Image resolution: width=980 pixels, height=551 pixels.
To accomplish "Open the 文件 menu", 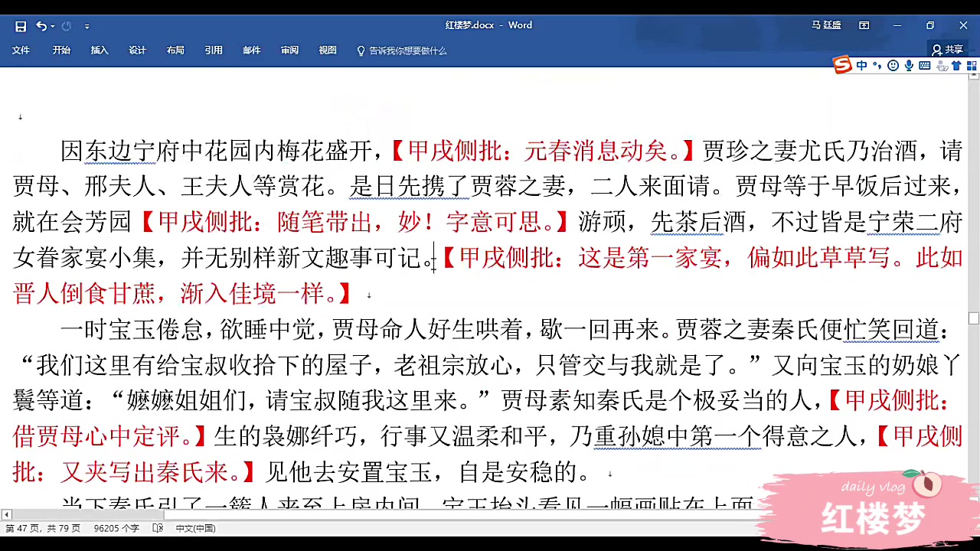I will coord(21,51).
